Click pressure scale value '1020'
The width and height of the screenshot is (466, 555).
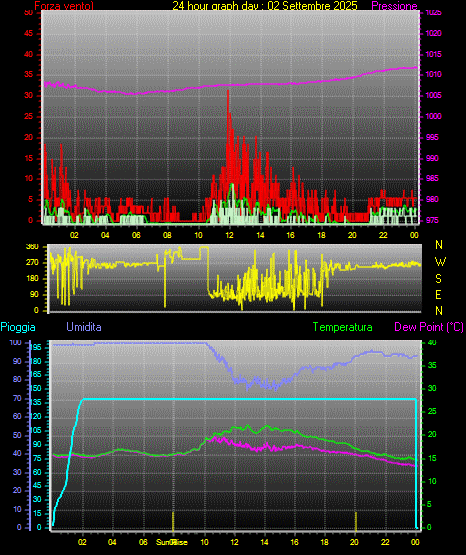point(433,33)
